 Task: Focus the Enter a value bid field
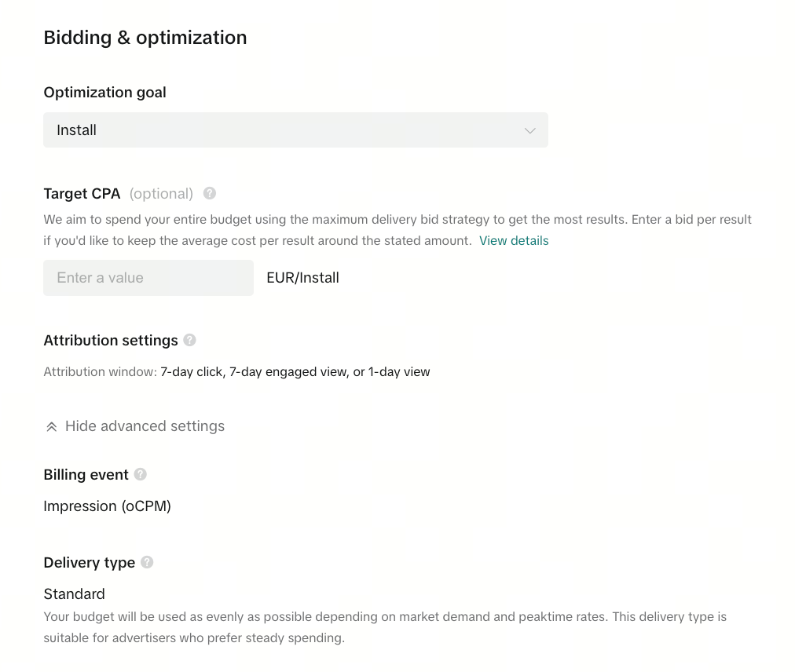[x=148, y=278]
